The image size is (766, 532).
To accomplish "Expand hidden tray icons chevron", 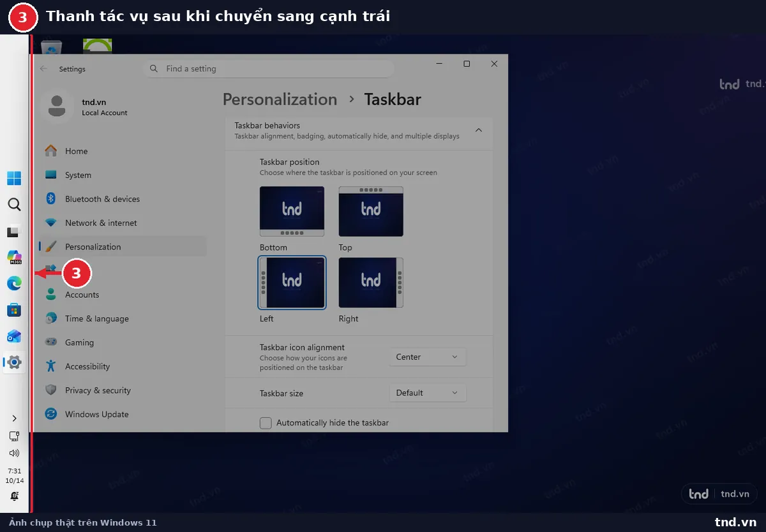I will click(14, 418).
